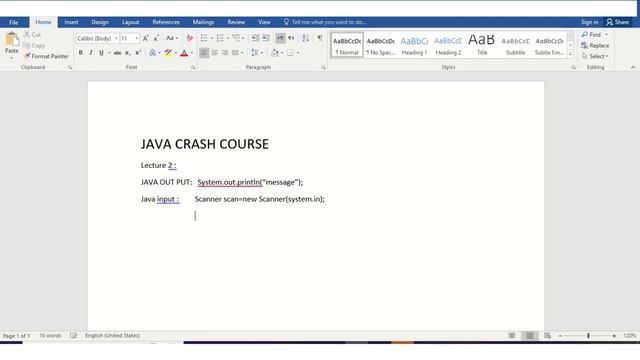The image size is (640, 360).
Task: Click English language in status bar
Action: click(112, 336)
